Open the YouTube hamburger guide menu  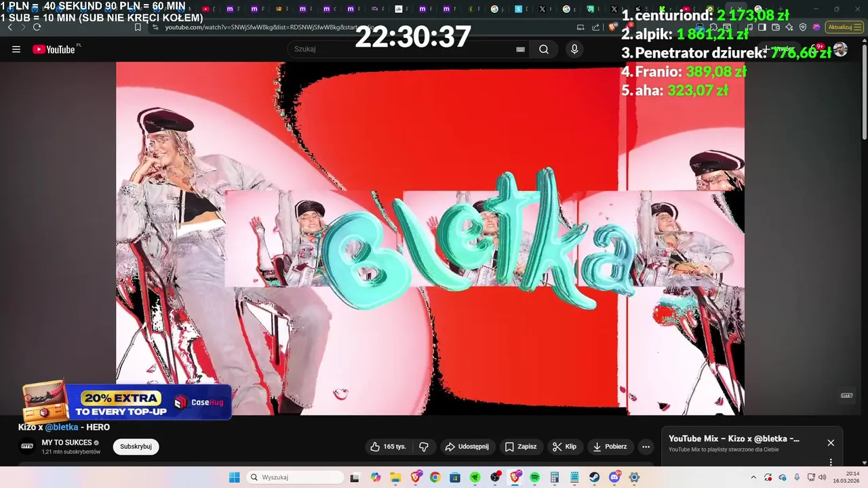16,49
